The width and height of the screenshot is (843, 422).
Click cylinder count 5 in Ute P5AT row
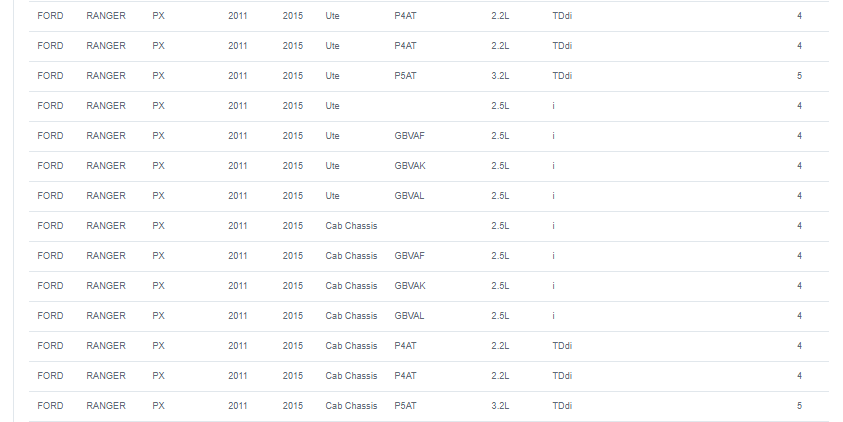pyautogui.click(x=799, y=76)
